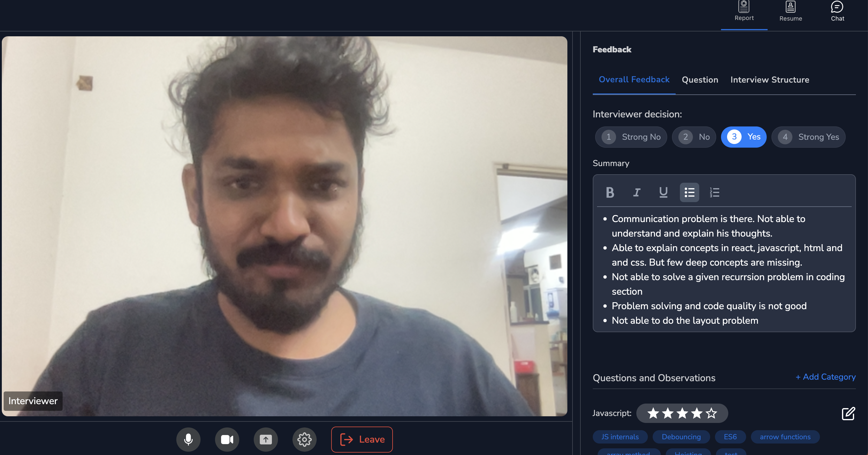
Task: Choose the Strong Yes decision
Action: point(808,137)
